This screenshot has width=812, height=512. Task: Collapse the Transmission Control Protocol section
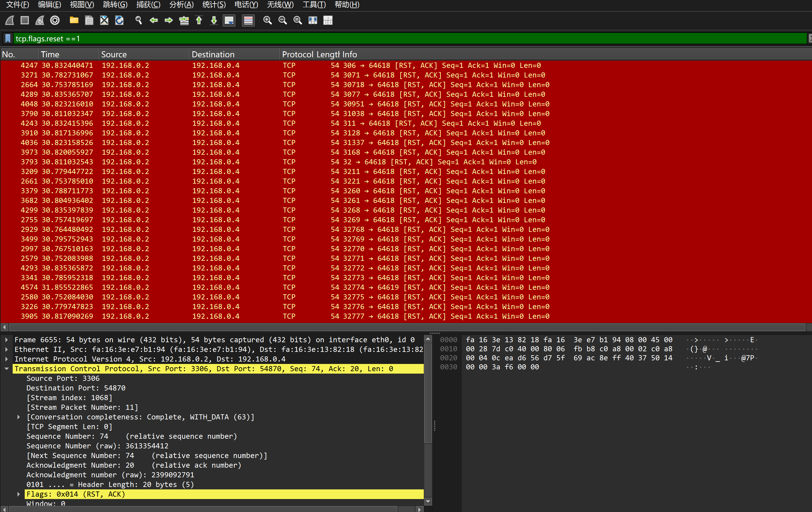pyautogui.click(x=6, y=369)
